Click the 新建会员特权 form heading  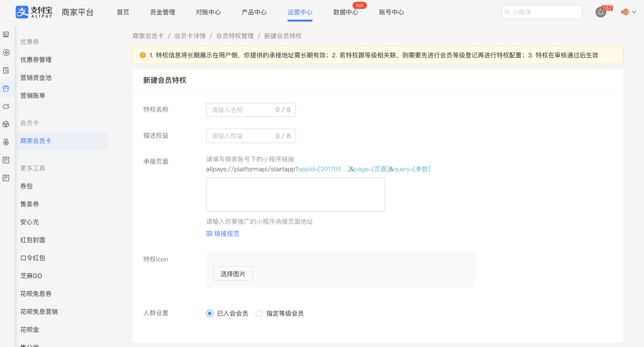165,80
